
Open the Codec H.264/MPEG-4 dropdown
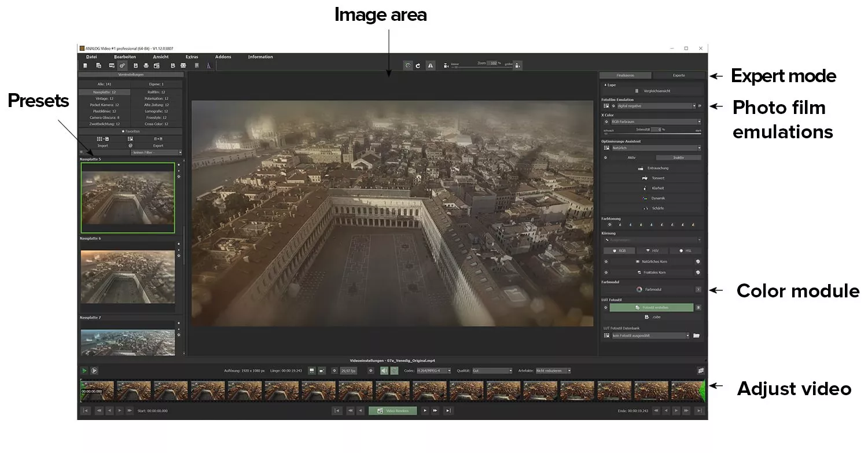point(433,370)
